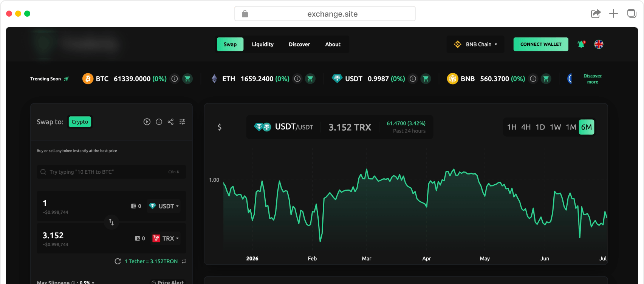The width and height of the screenshot is (644, 284).
Task: Click the ETH Ethereum coin icon
Action: pos(214,79)
